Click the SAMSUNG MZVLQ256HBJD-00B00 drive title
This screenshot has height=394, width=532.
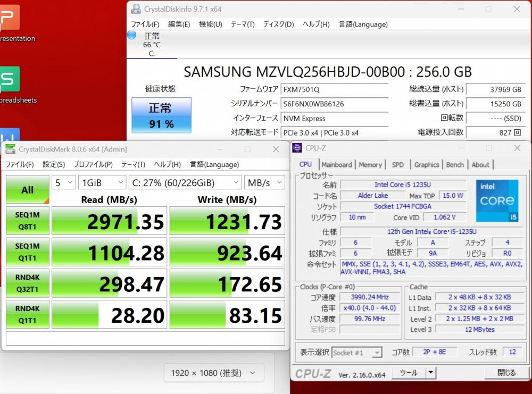[x=328, y=72]
